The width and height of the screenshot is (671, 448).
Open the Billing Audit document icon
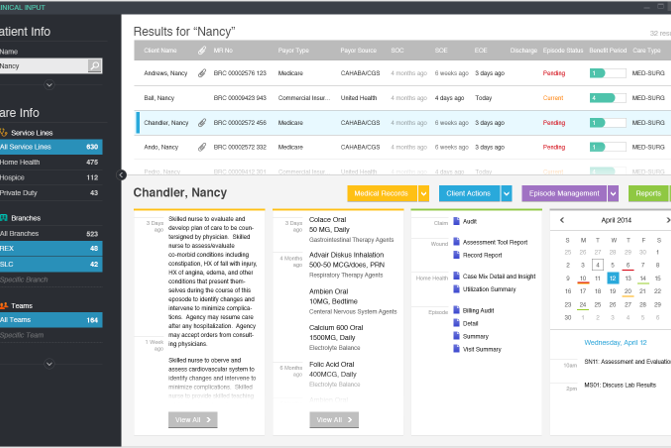point(456,312)
